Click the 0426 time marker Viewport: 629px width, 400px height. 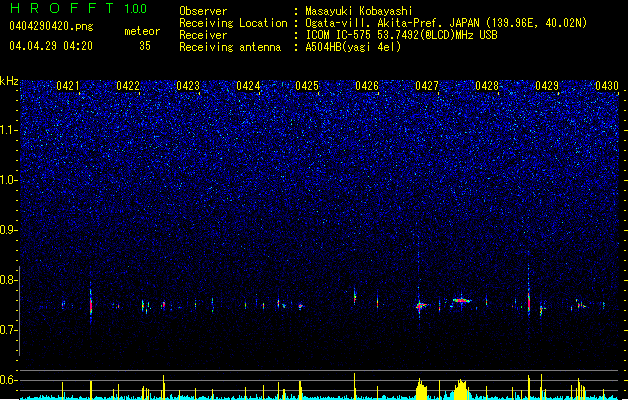[x=367, y=86]
